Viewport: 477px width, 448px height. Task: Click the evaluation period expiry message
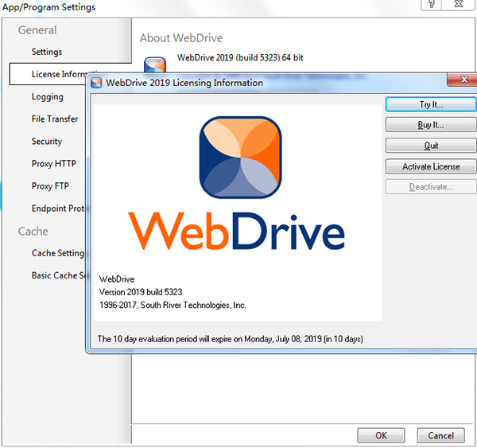coord(231,339)
